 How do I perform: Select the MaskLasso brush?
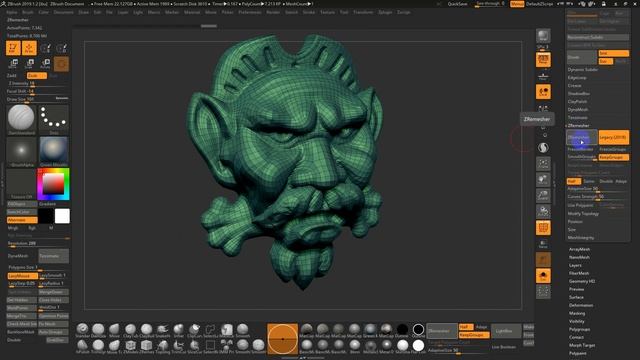click(227, 330)
